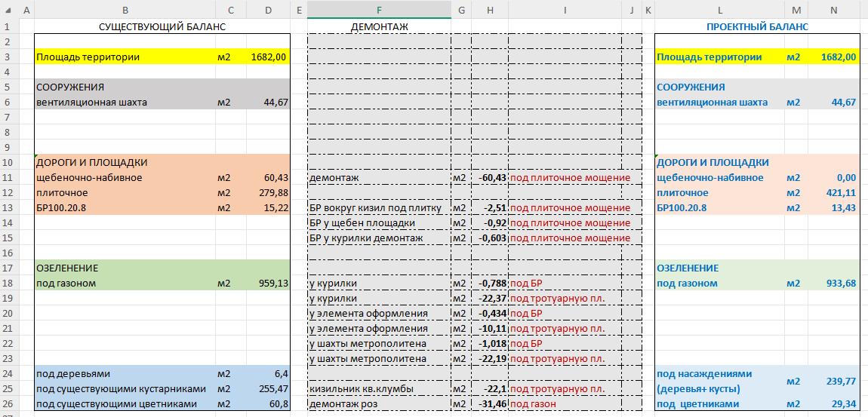868x417 pixels.
Task: Select column F header
Action: [379, 9]
